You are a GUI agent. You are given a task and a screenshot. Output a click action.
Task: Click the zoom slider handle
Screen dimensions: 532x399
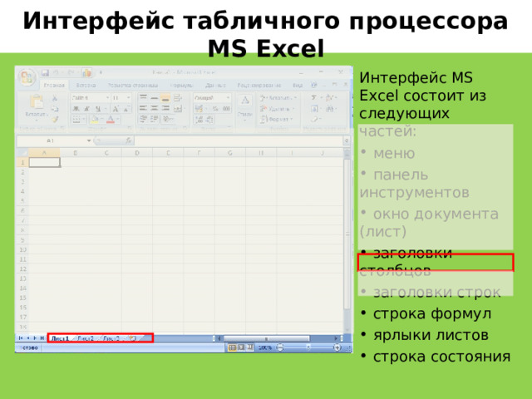pyautogui.click(x=308, y=347)
